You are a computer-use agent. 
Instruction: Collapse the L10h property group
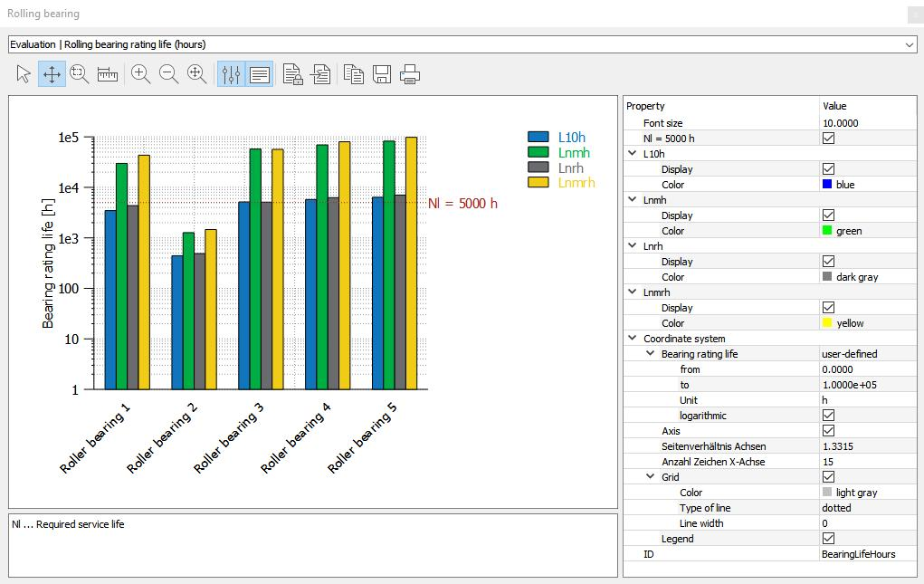pyautogui.click(x=633, y=153)
